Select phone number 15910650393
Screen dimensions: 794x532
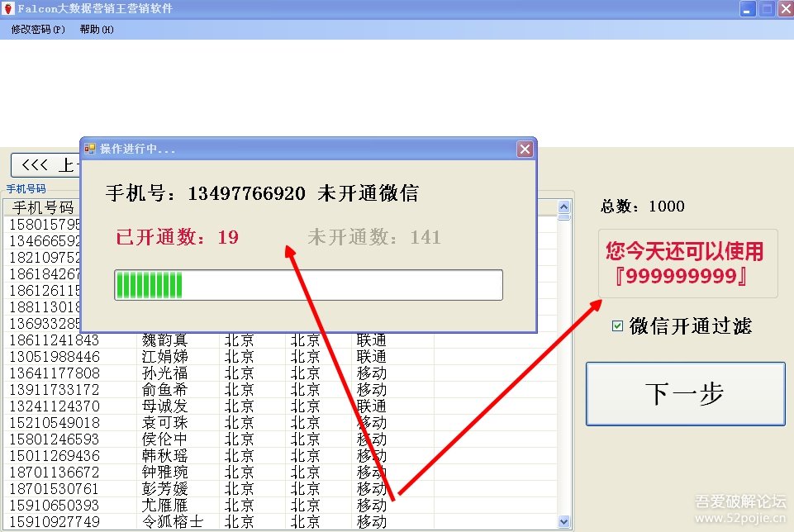tap(55, 506)
